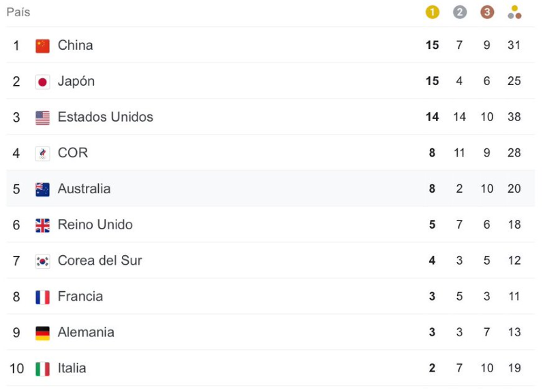Screen dimensions: 545x392
Task: Click the Australia flag icon
Action: pos(43,189)
